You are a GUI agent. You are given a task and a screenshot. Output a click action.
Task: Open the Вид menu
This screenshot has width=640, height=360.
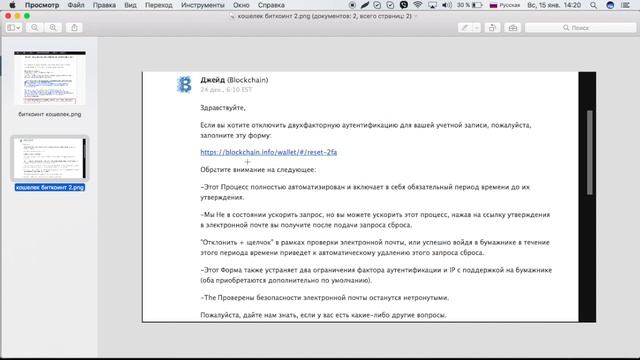coord(130,5)
